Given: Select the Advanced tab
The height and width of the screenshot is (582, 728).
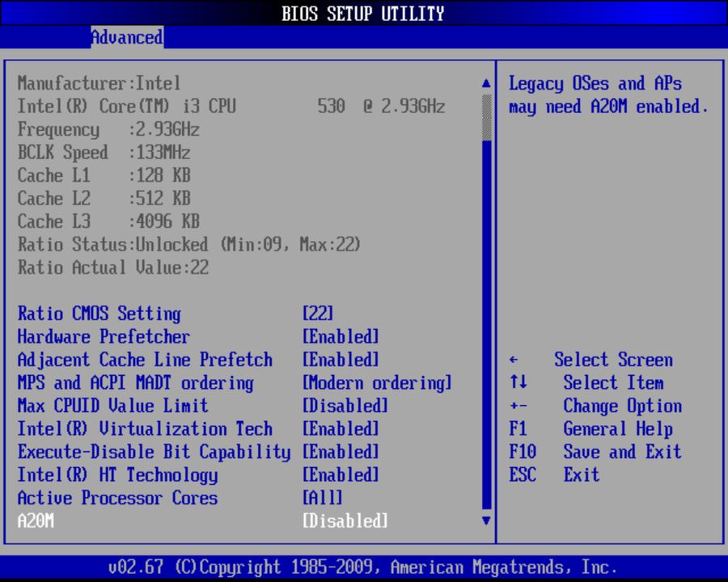Looking at the screenshot, I should pos(126,37).
